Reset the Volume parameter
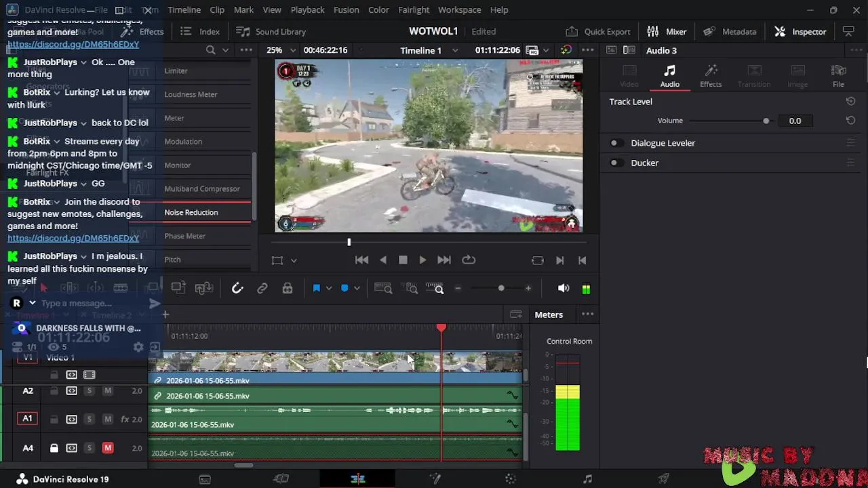This screenshot has height=488, width=868. (x=850, y=121)
